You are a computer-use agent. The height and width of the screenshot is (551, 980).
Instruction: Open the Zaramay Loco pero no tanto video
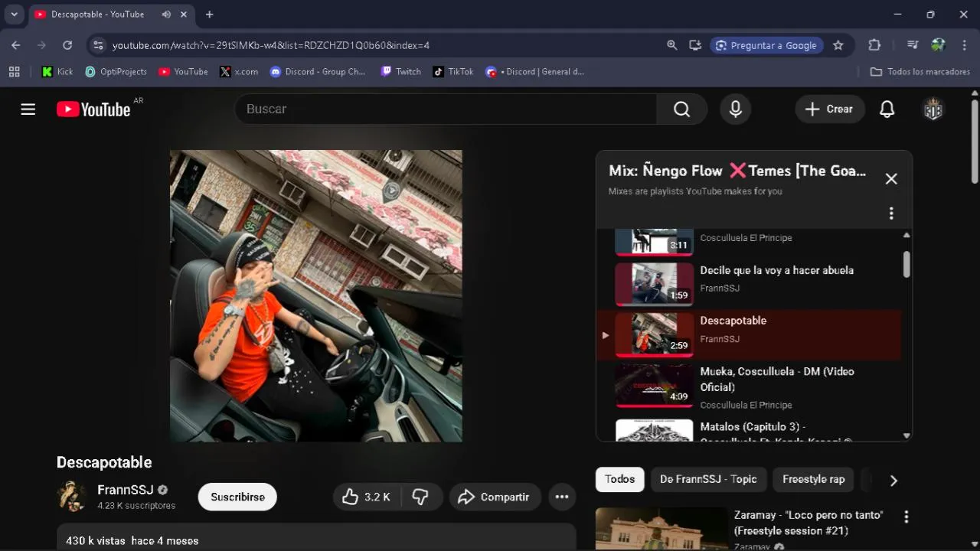[808, 523]
